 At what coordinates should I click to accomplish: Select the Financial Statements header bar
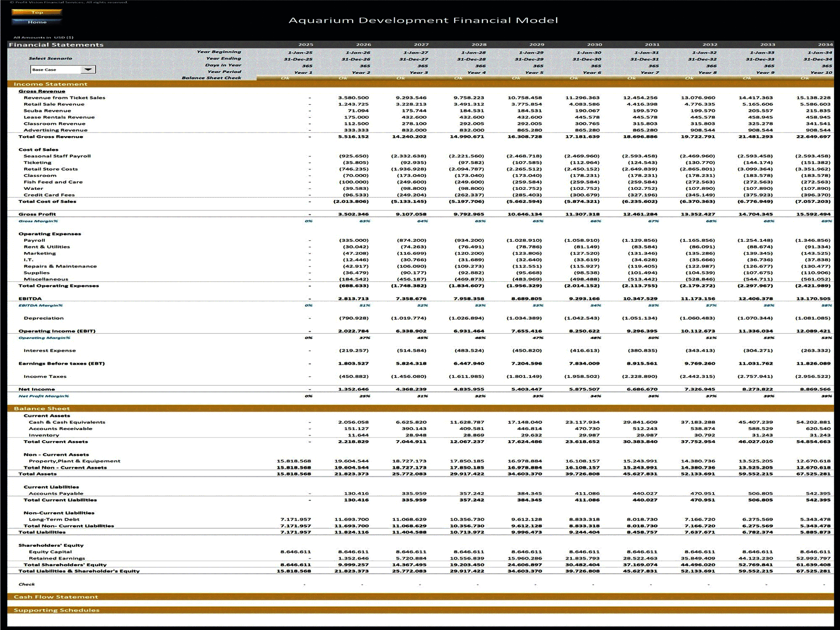pyautogui.click(x=420, y=45)
